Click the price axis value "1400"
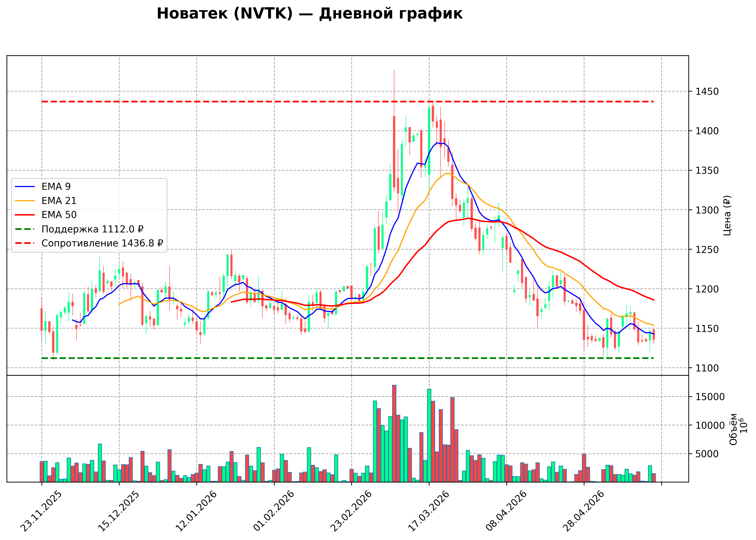 707,131
